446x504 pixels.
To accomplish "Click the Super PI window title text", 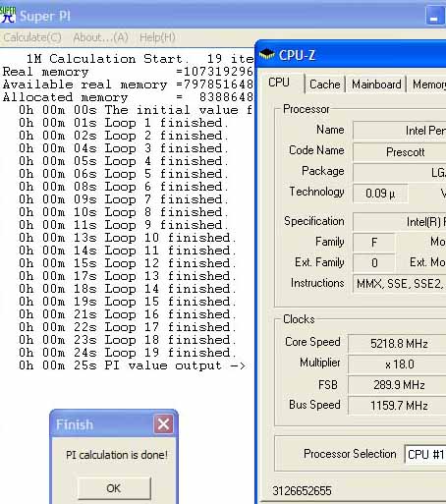I will [45, 16].
